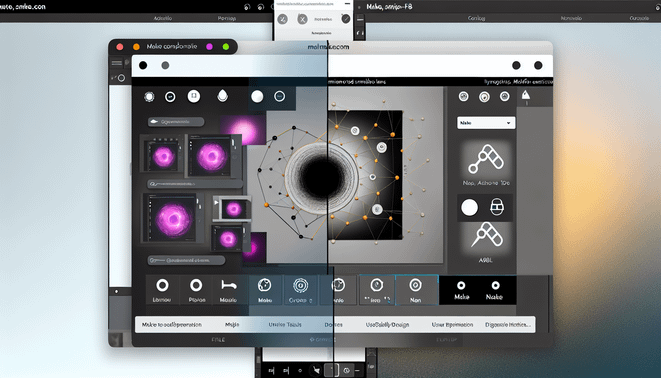The image size is (661, 378).
Task: Pick the glowing pink swatch above the canvas edge
Action: [x=245, y=130]
